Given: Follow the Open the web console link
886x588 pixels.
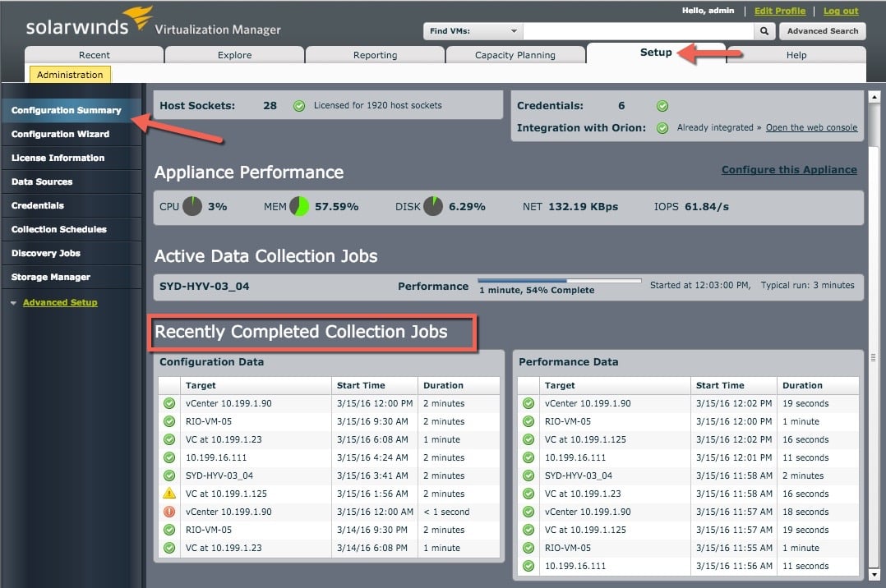Looking at the screenshot, I should coord(811,127).
